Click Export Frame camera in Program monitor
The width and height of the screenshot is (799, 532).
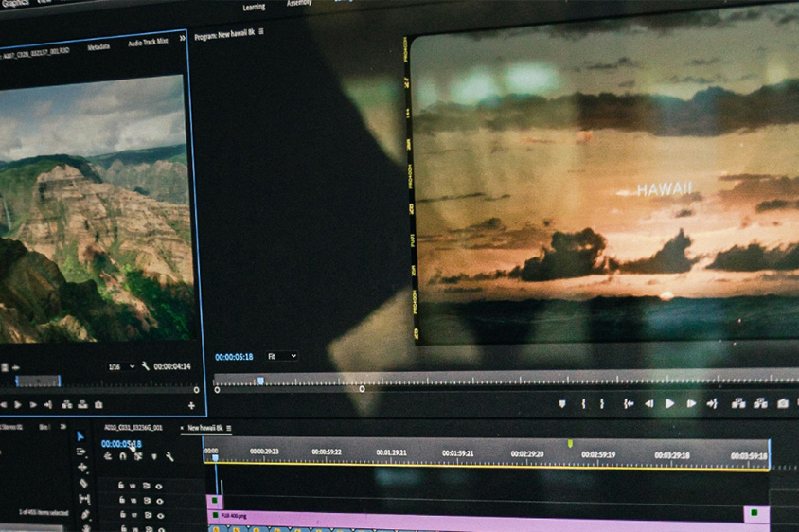point(782,403)
